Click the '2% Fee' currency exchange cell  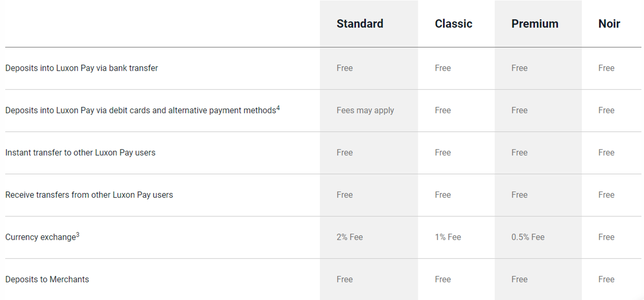[350, 237]
